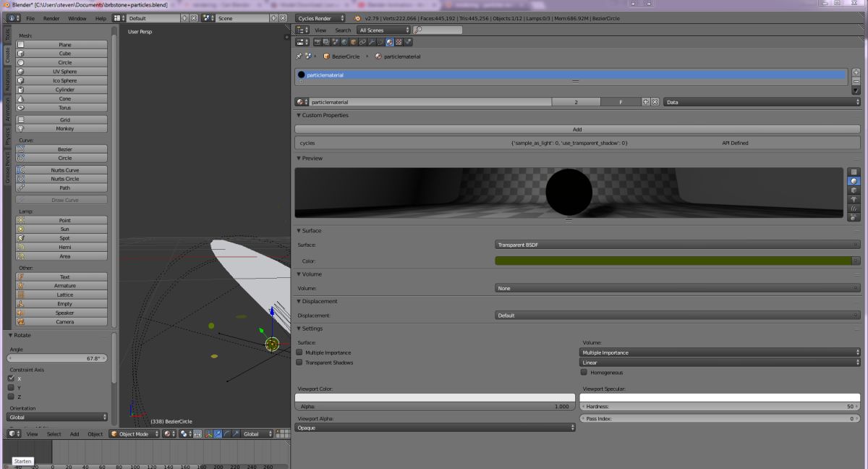Viewport: 868px width, 469px height.
Task: Add a Nurbs Curve
Action: (x=61, y=170)
